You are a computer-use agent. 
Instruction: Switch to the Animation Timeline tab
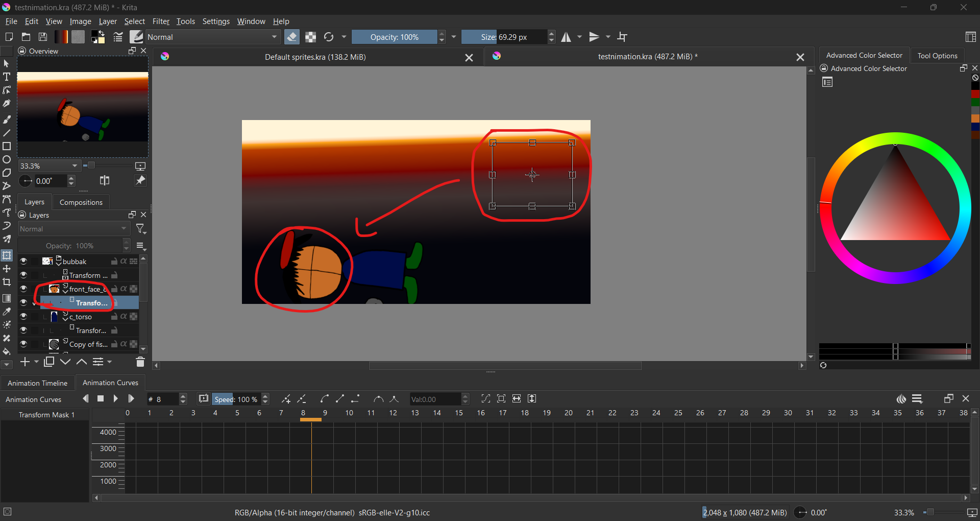pyautogui.click(x=37, y=383)
